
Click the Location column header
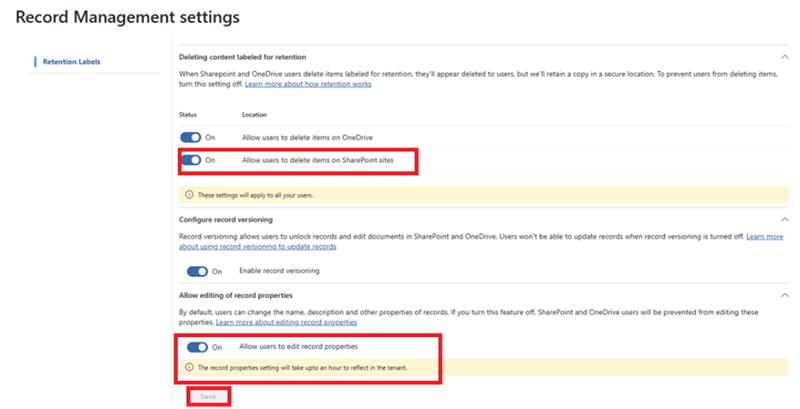click(x=255, y=115)
